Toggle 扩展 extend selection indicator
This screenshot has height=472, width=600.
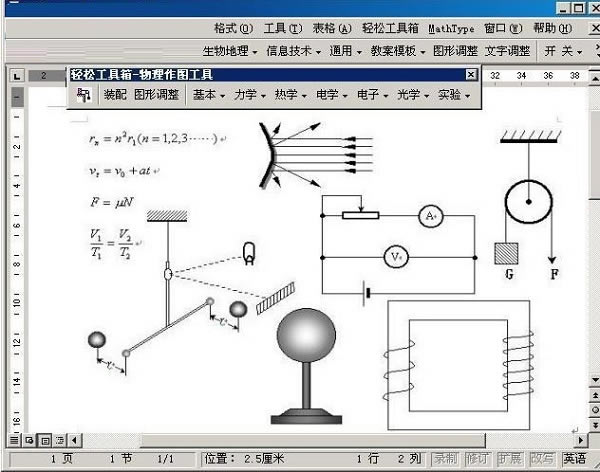[x=510, y=459]
